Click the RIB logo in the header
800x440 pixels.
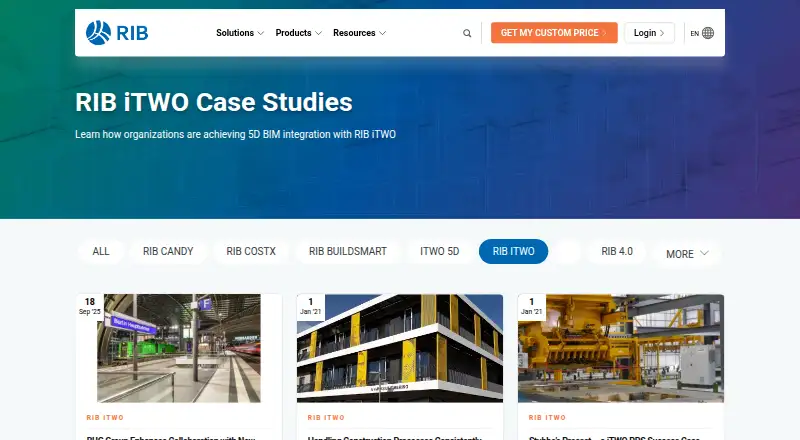(117, 33)
